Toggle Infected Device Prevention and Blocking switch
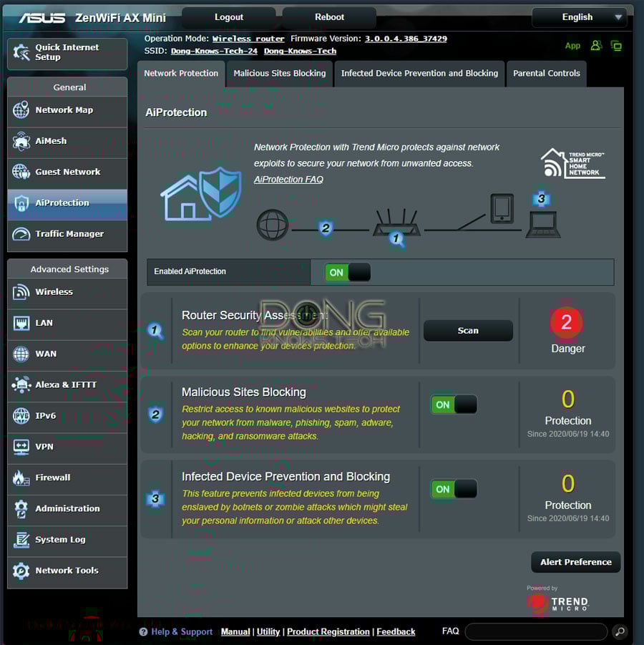This screenshot has height=645, width=644. pos(454,489)
